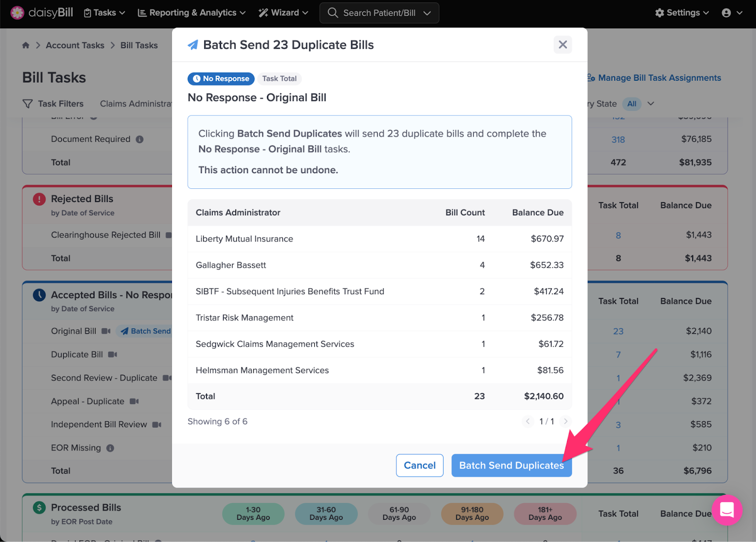This screenshot has width=756, height=542.
Task: Select the 61-90 Days Ago pill
Action: point(399,514)
